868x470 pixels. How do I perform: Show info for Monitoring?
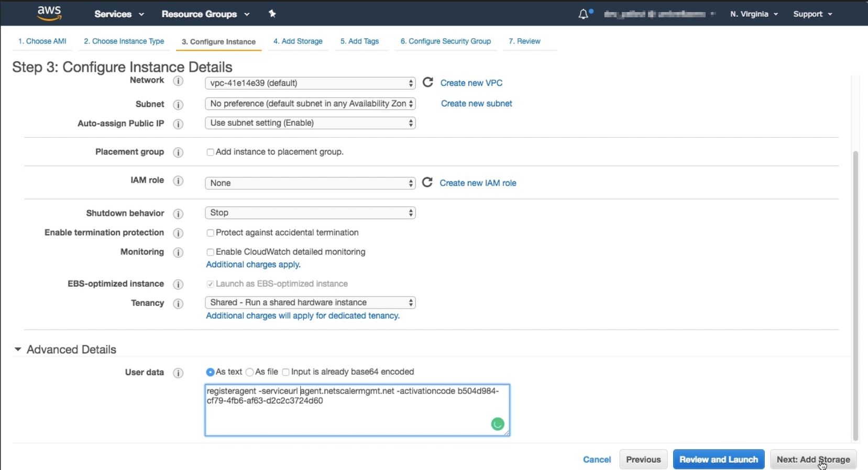[x=178, y=253]
